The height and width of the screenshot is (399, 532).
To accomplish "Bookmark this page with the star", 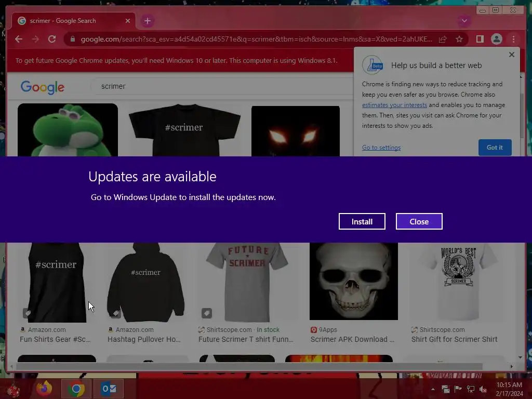I will [459, 39].
